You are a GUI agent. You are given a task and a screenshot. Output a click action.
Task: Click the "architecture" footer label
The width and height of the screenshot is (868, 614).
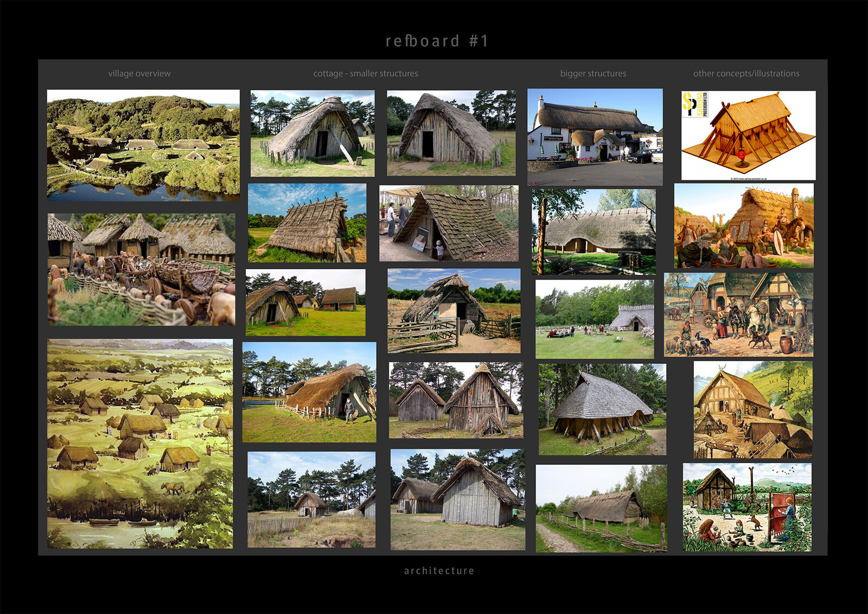[439, 571]
